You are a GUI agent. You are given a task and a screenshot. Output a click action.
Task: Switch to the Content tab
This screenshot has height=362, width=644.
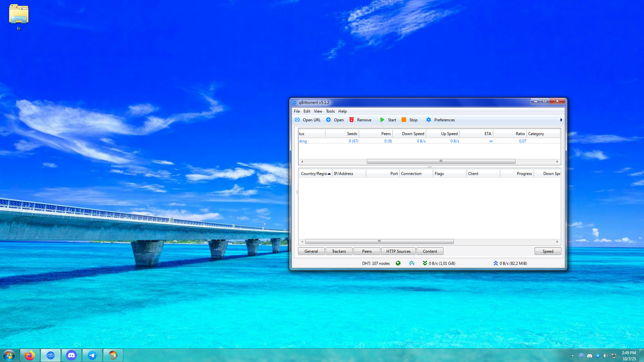(430, 251)
